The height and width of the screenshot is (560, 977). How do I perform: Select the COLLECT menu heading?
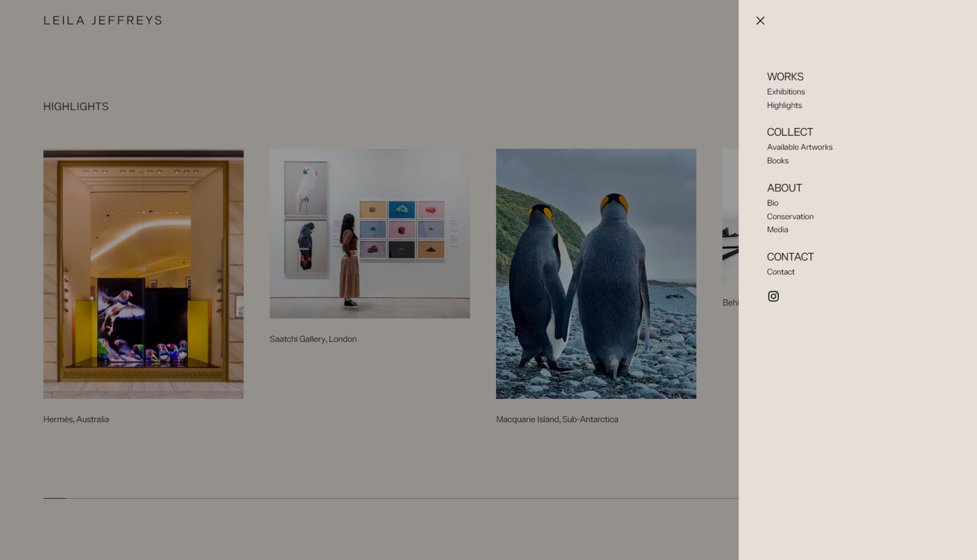789,132
